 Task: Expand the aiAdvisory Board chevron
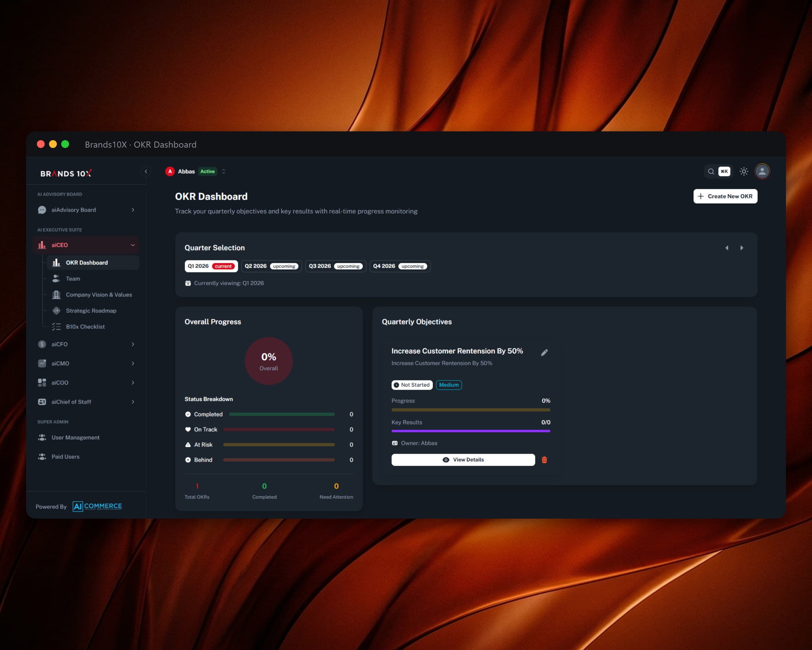133,210
